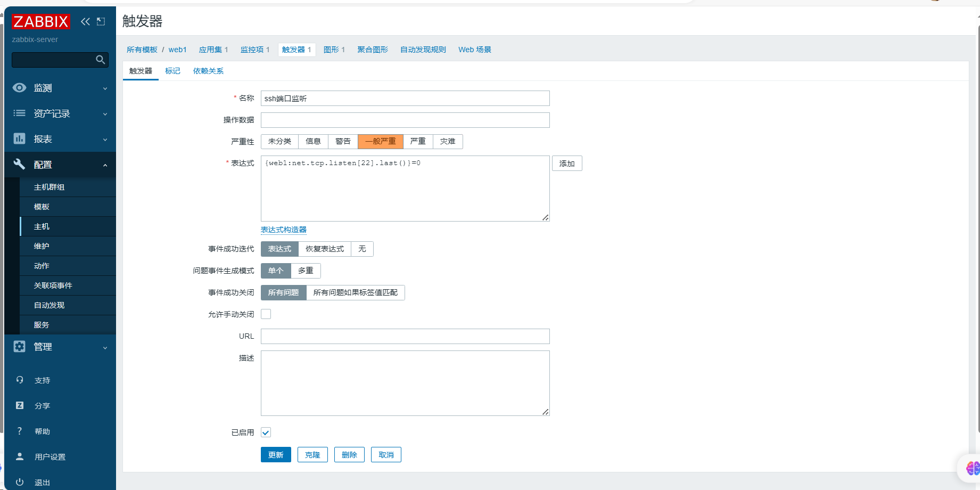The height and width of the screenshot is (490, 980).
Task: Click into the 表达式 textarea
Action: pyautogui.click(x=405, y=189)
